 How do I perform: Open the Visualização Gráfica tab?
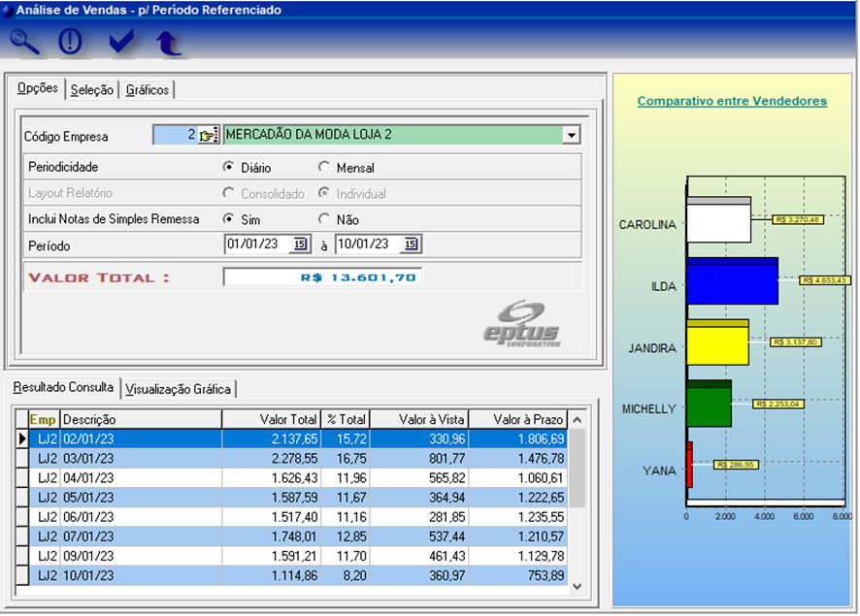[179, 389]
